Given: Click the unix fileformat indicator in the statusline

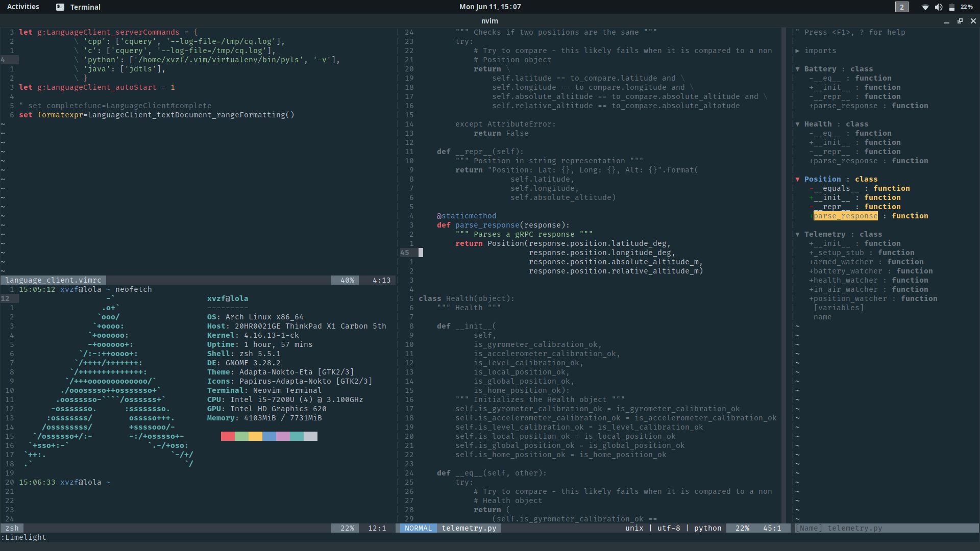Looking at the screenshot, I should coord(634,528).
